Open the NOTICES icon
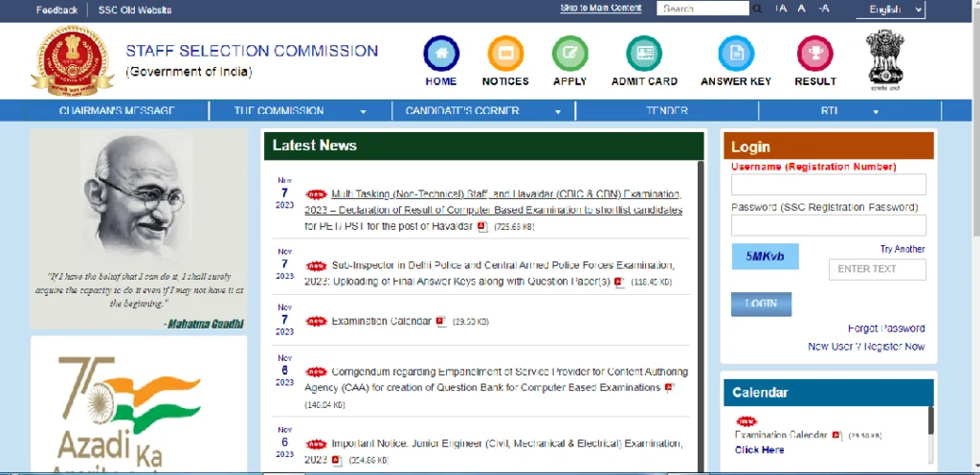The height and width of the screenshot is (475, 980). tap(505, 54)
